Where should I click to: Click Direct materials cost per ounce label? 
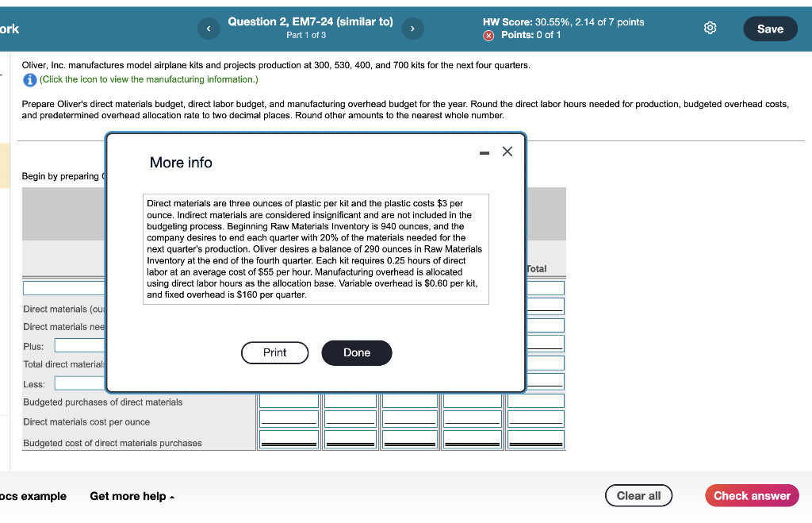click(x=86, y=422)
